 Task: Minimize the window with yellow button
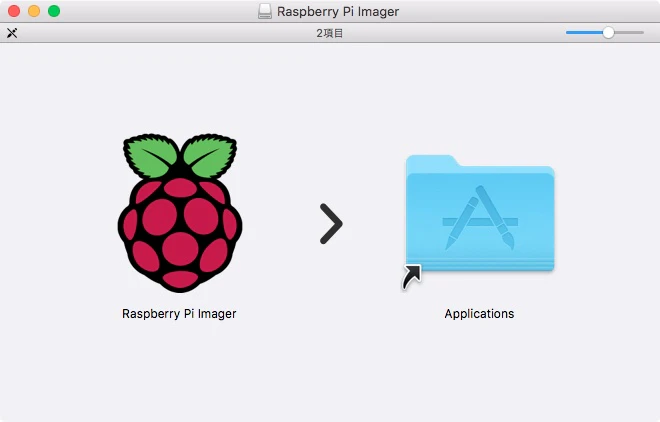click(34, 11)
